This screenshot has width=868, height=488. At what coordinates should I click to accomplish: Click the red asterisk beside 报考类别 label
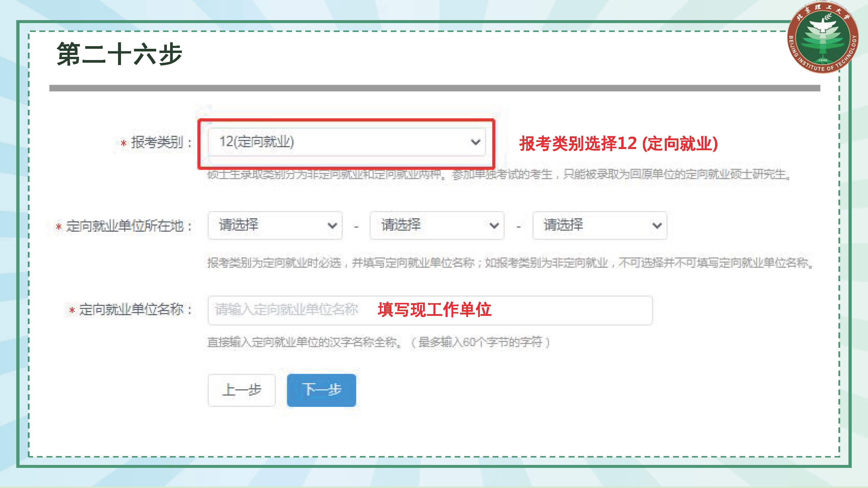coord(124,143)
